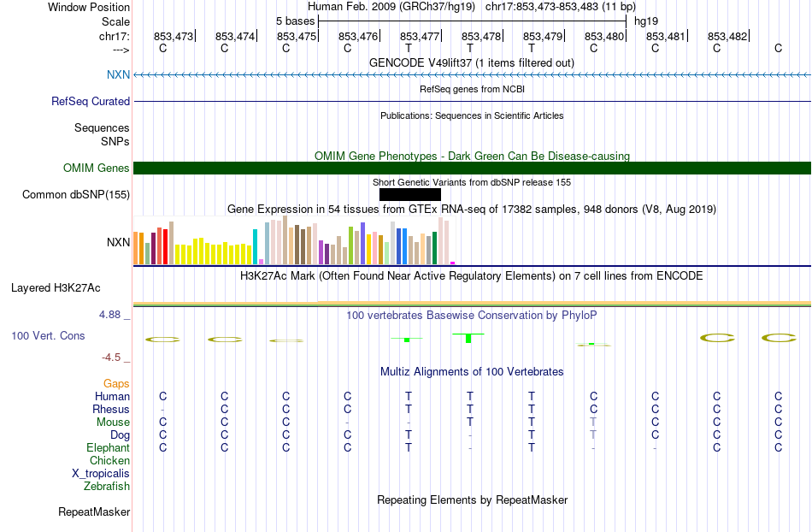Click the -4.5 conservation scale value
Viewport: 812px width, 532px height.
coord(111,357)
